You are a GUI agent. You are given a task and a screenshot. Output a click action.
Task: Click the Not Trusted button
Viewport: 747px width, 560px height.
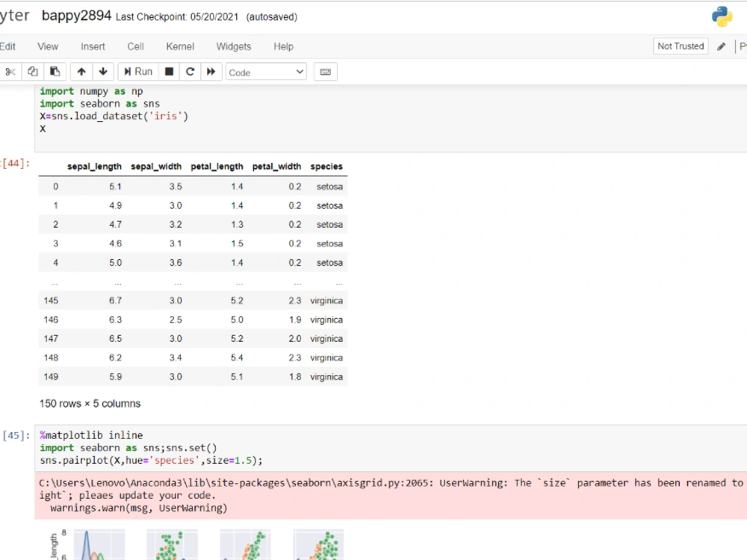(x=681, y=46)
